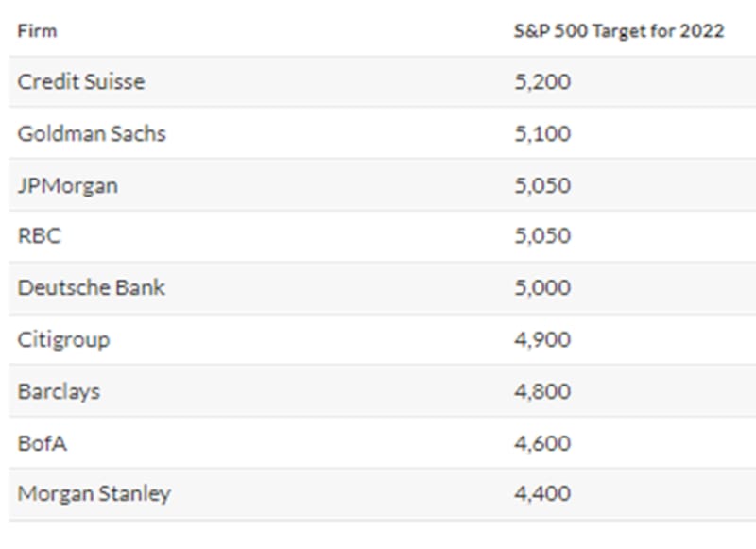Click the 5,000 target value
The image size is (756, 549).
[542, 287]
